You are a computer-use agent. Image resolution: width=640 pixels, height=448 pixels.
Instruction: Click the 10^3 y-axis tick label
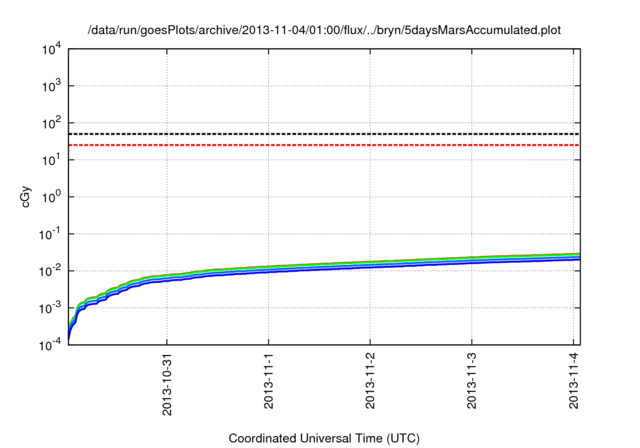click(52, 86)
